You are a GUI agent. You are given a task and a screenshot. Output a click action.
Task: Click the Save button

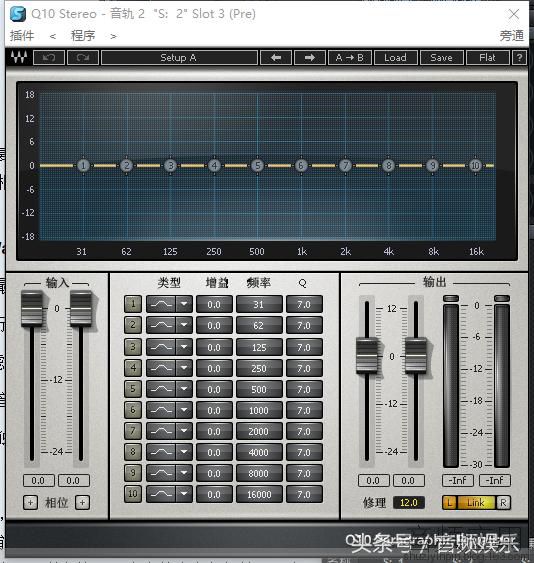(441, 57)
